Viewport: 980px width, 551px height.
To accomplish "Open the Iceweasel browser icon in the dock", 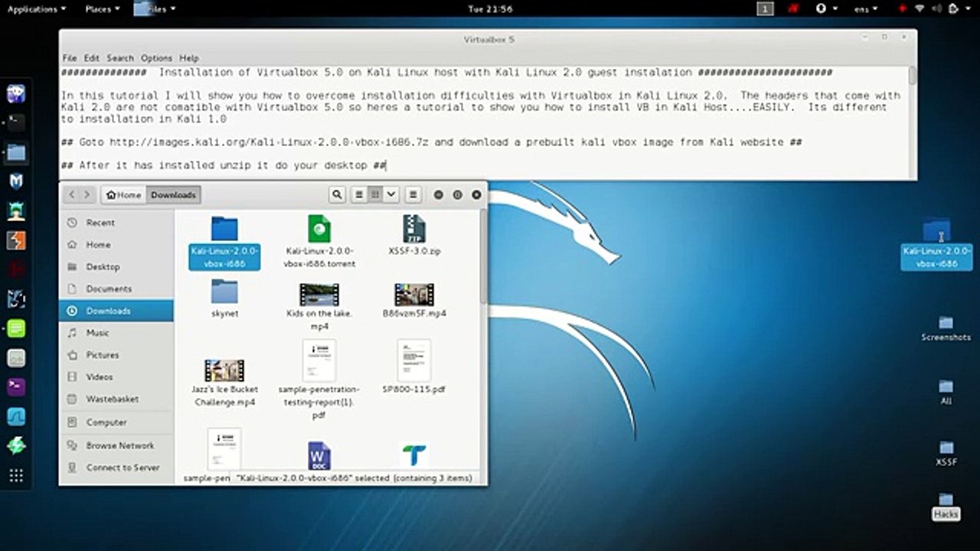I will tap(16, 94).
